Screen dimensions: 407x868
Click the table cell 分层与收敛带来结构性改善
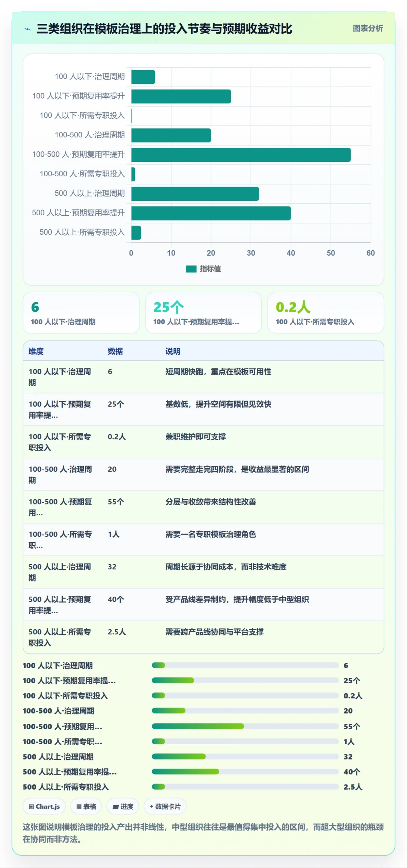(211, 502)
